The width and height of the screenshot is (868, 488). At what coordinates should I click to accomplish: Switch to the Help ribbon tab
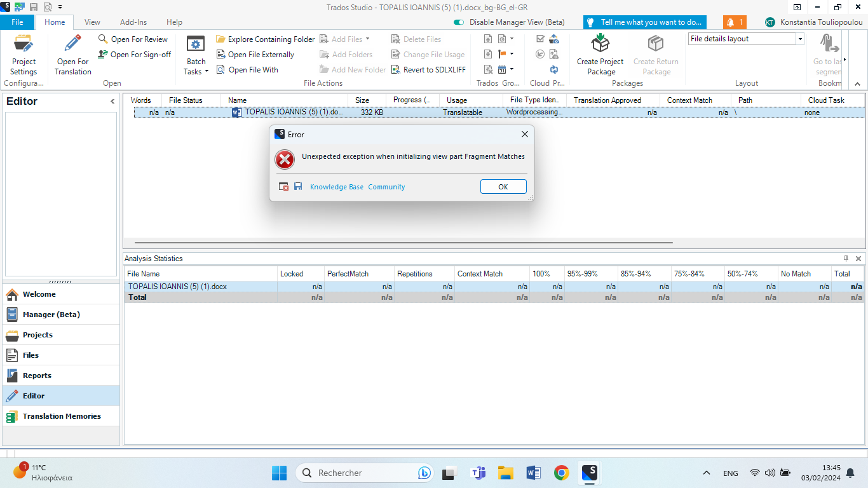point(174,22)
